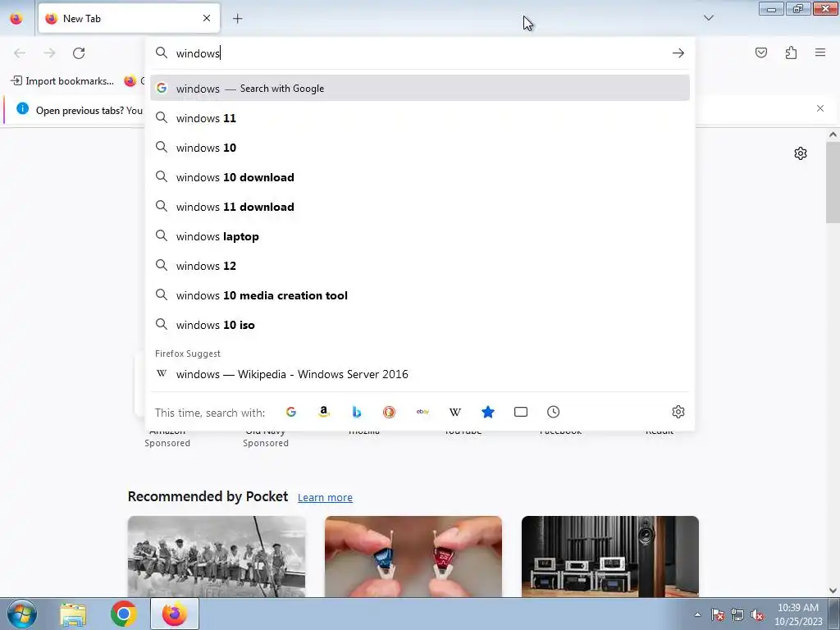
Task: Click the page vertical scrollbar thumb
Action: point(833,183)
